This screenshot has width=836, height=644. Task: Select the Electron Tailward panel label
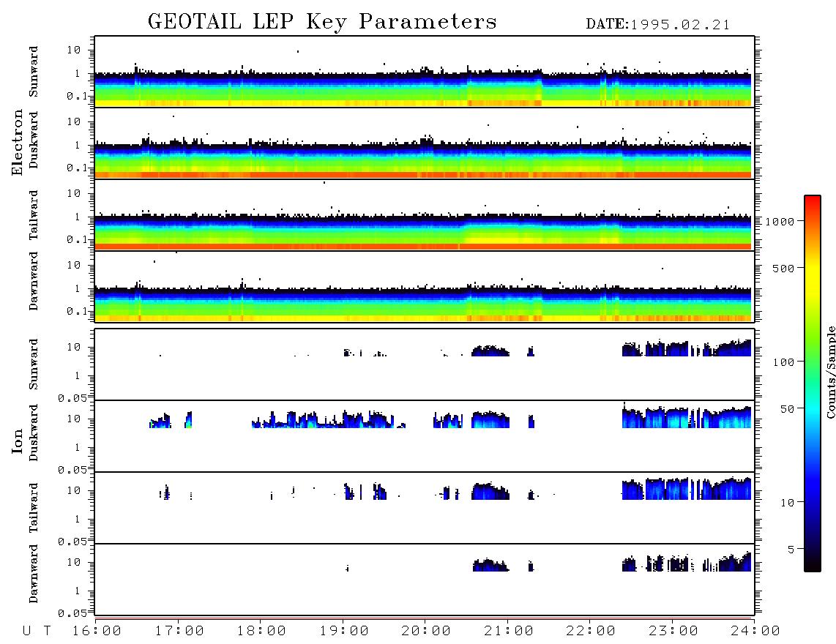[x=34, y=215]
